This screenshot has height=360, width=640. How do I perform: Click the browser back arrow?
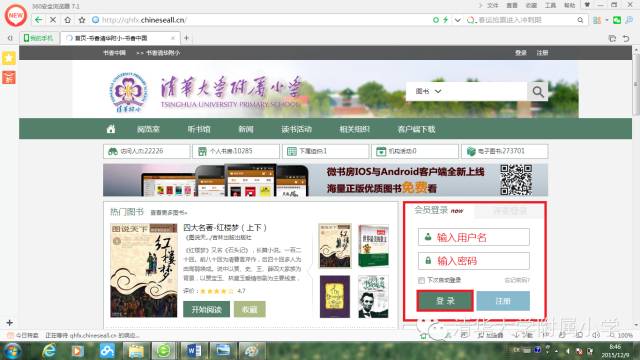click(x=38, y=20)
